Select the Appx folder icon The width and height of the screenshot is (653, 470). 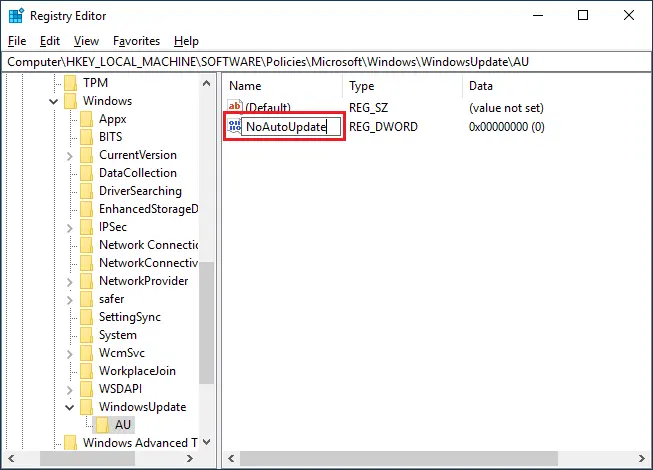[86, 119]
